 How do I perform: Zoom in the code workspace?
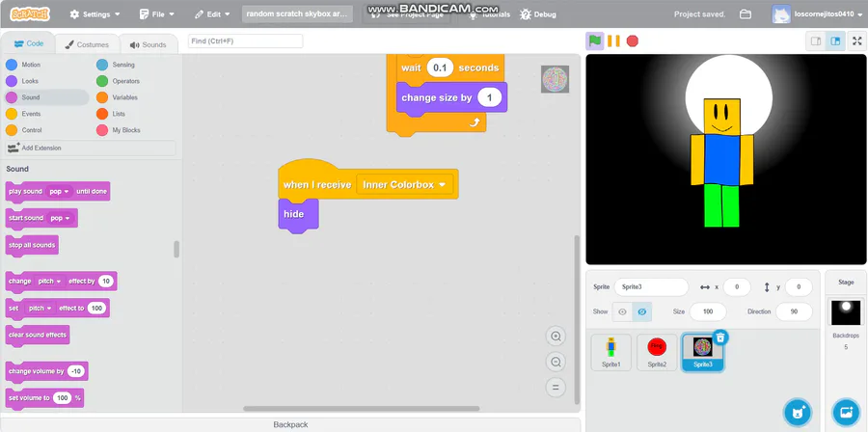coord(556,336)
